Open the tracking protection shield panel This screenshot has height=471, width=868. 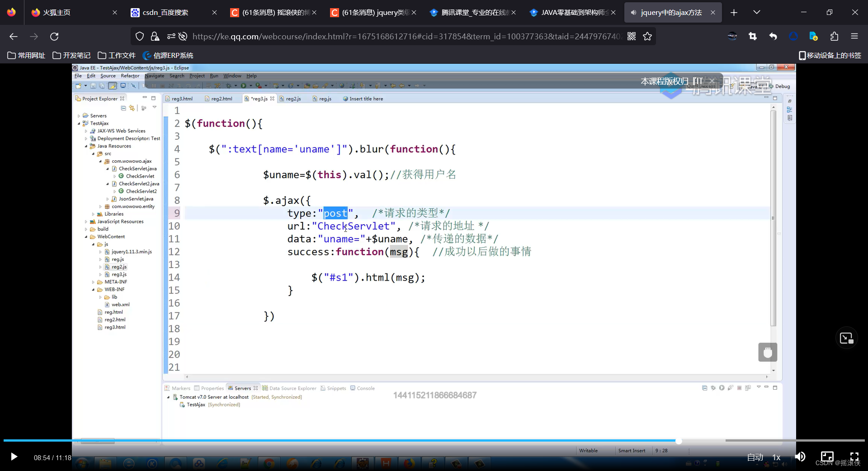(140, 36)
